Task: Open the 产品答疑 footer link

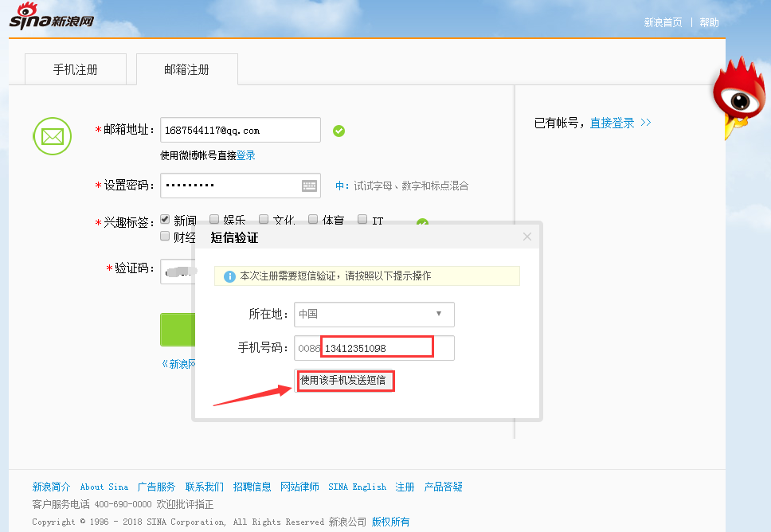Action: [443, 487]
